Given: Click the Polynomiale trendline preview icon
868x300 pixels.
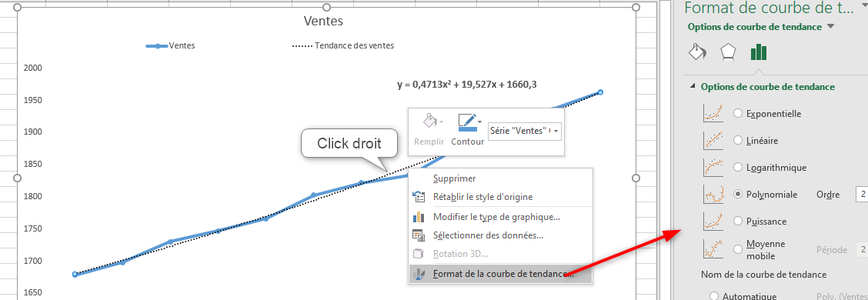Looking at the screenshot, I should 713,195.
